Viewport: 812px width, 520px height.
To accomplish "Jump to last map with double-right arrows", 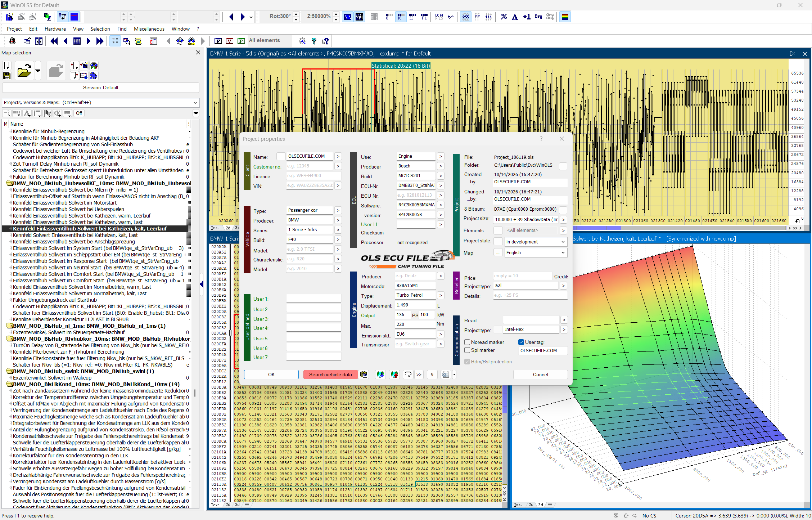I will point(100,41).
